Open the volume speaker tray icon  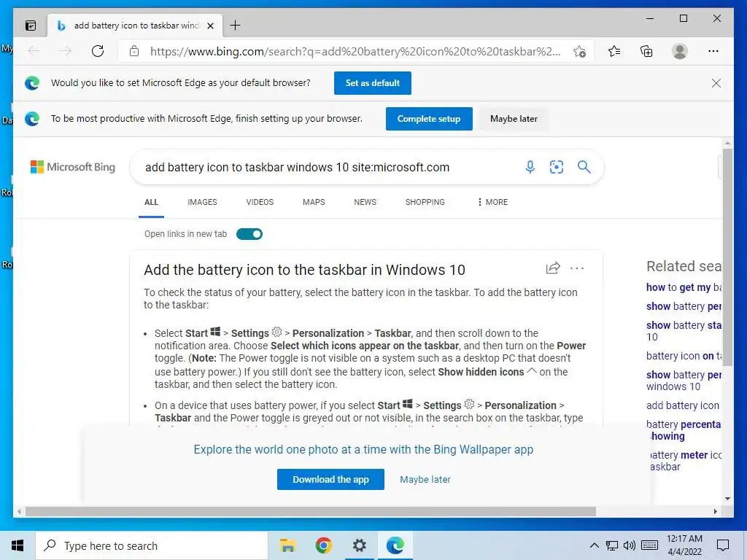[x=630, y=545]
